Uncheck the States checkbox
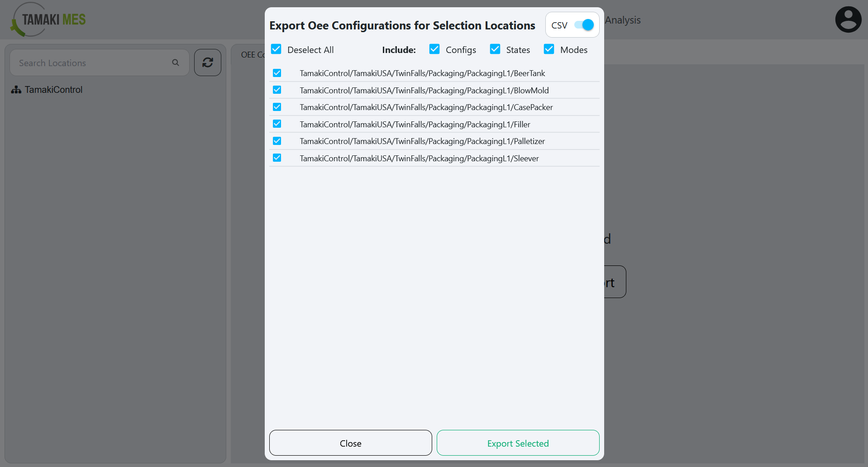868x467 pixels. click(x=495, y=48)
